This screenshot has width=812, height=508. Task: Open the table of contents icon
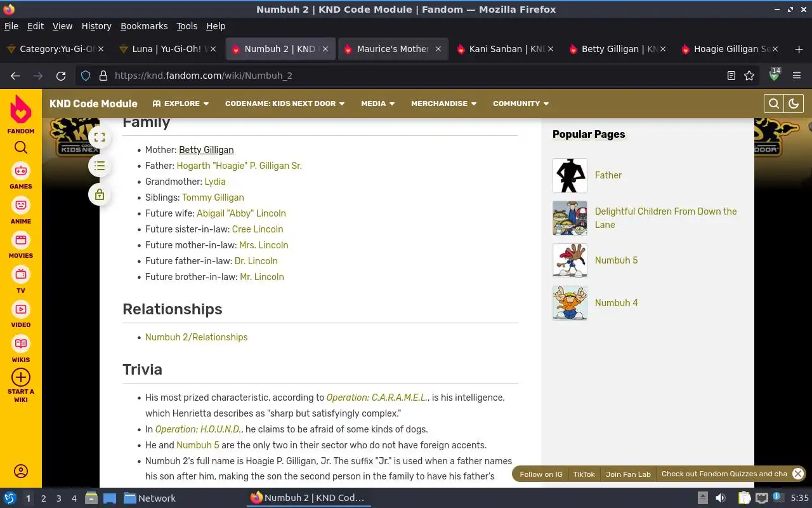100,166
